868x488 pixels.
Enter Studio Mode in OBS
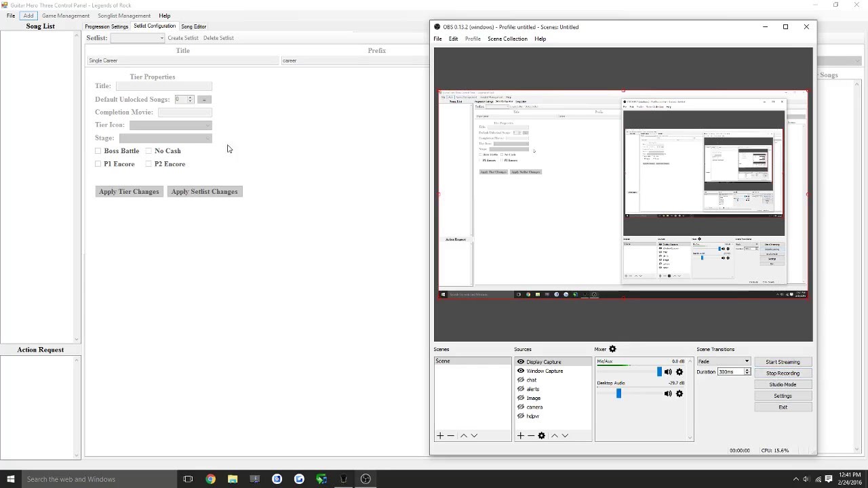click(x=783, y=384)
